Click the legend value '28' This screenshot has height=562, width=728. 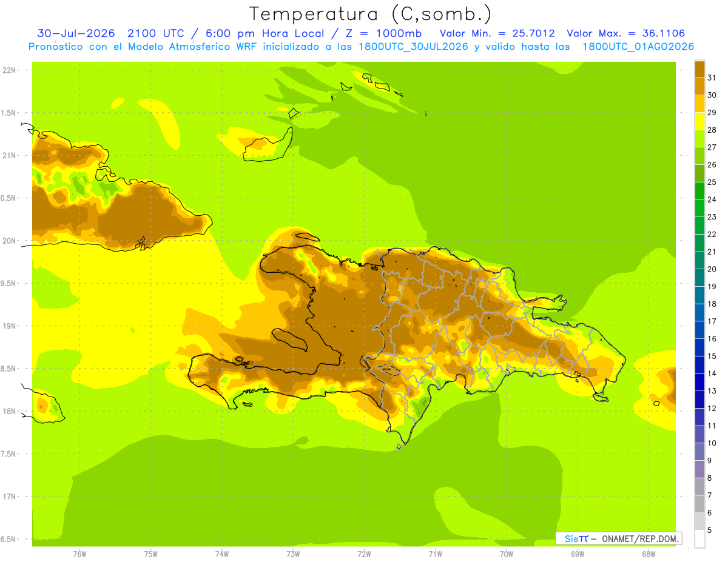pos(712,129)
